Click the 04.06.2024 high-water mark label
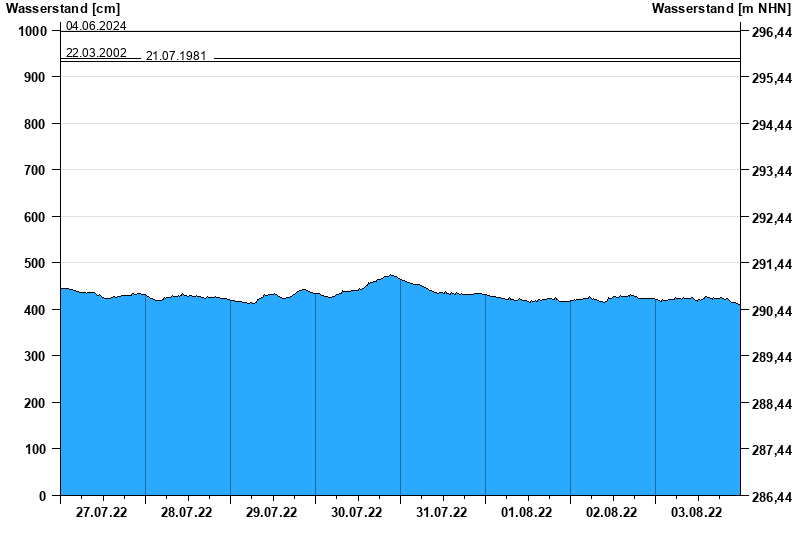The height and width of the screenshot is (550, 800). tap(96, 26)
